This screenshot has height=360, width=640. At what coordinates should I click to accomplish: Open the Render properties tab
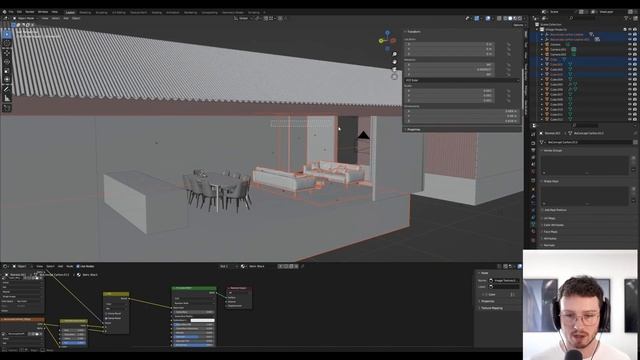[x=533, y=143]
